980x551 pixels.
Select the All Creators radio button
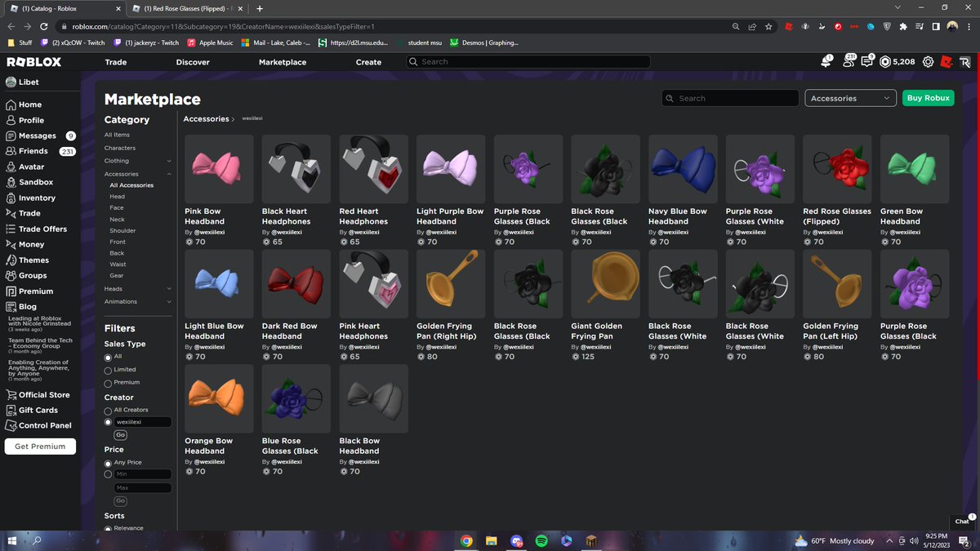(x=108, y=410)
